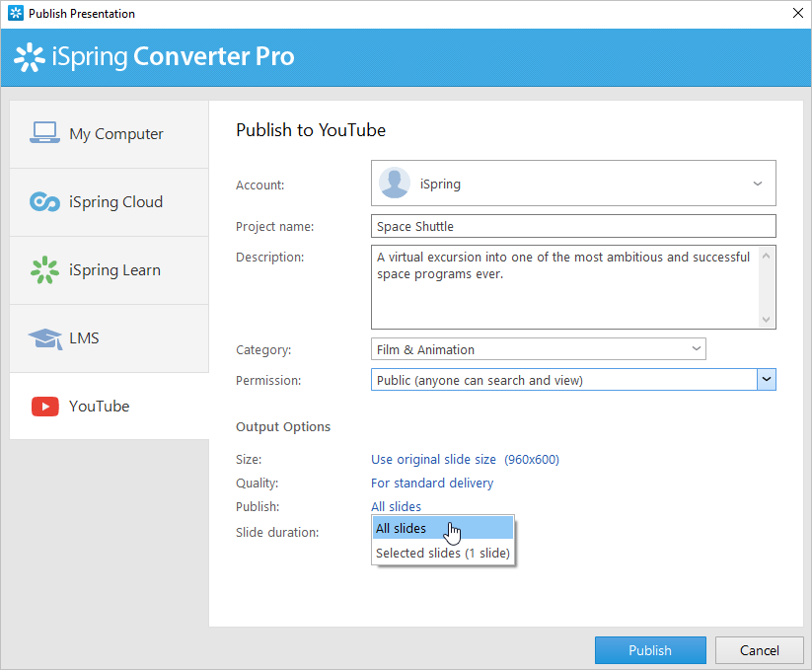Choose Selected slides (1 slide) option
This screenshot has width=812, height=670.
pyautogui.click(x=443, y=553)
